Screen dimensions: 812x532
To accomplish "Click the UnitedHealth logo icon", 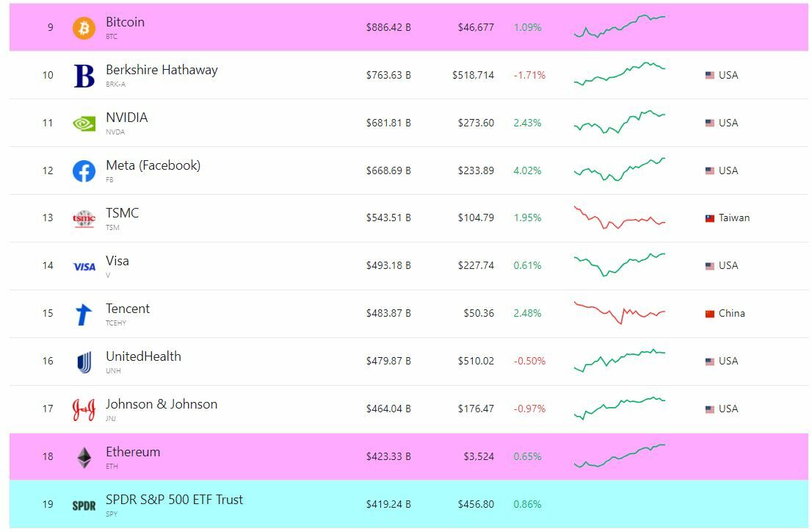I will click(84, 362).
